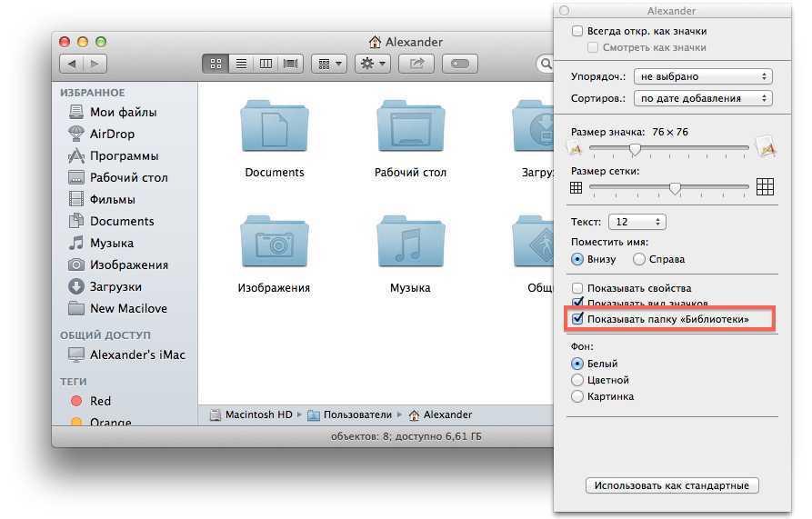This screenshot has width=812, height=519.
Task: Click Пользователи in the path bar
Action: tap(350, 414)
